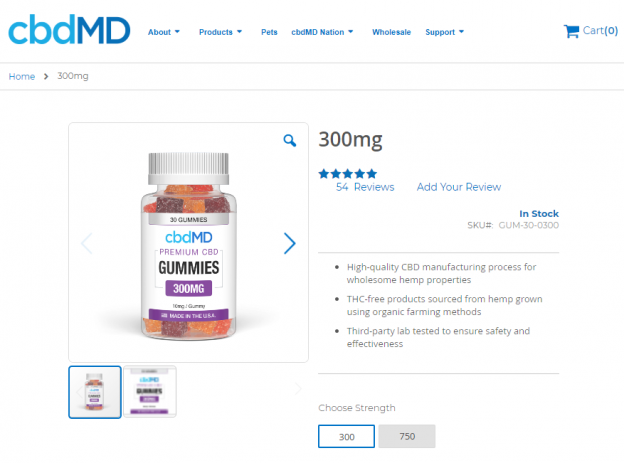Open the shopping cart icon
Image resolution: width=624 pixels, height=463 pixels.
(571, 31)
